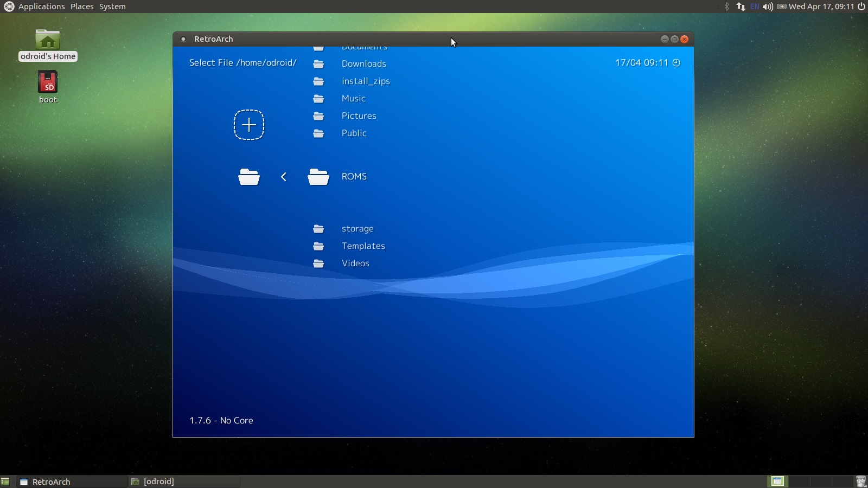The height and width of the screenshot is (488, 868).
Task: Open the Public folder
Action: tap(354, 133)
